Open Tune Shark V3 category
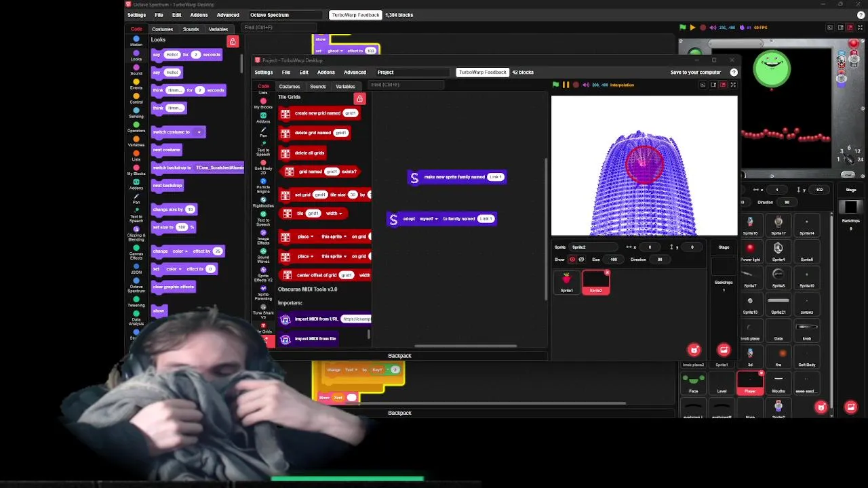This screenshot has height=488, width=868. coord(263,311)
